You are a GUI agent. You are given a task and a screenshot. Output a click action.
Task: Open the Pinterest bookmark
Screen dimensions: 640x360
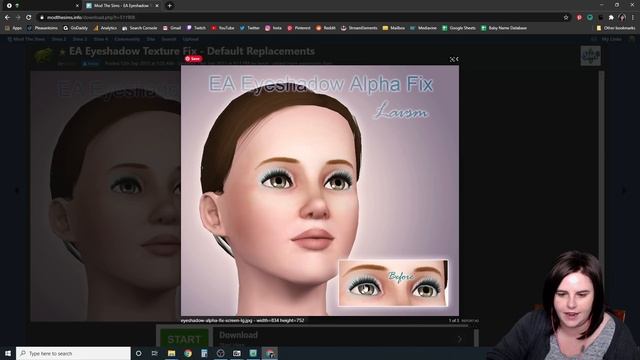(x=299, y=28)
